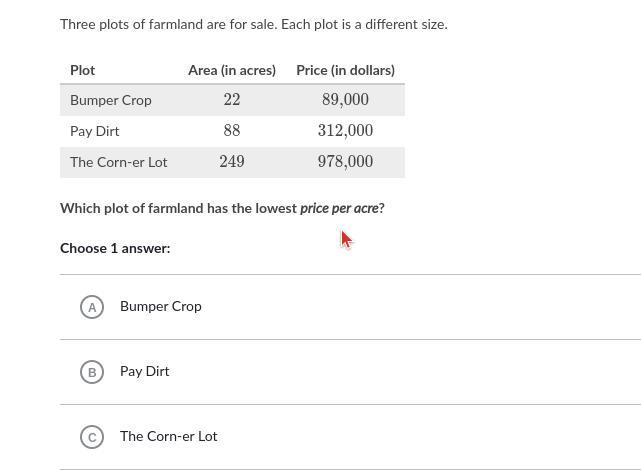Click the 89,000 price cell
The width and height of the screenshot is (641, 475).
point(345,100)
